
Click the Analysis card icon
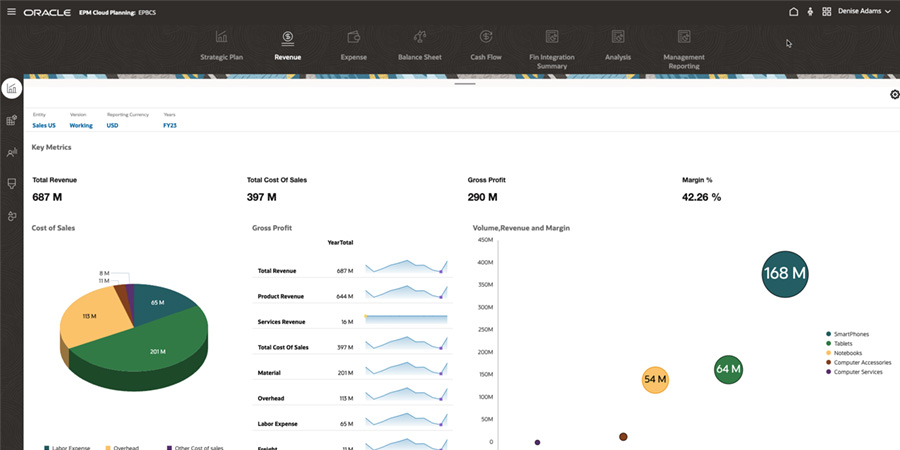[618, 37]
